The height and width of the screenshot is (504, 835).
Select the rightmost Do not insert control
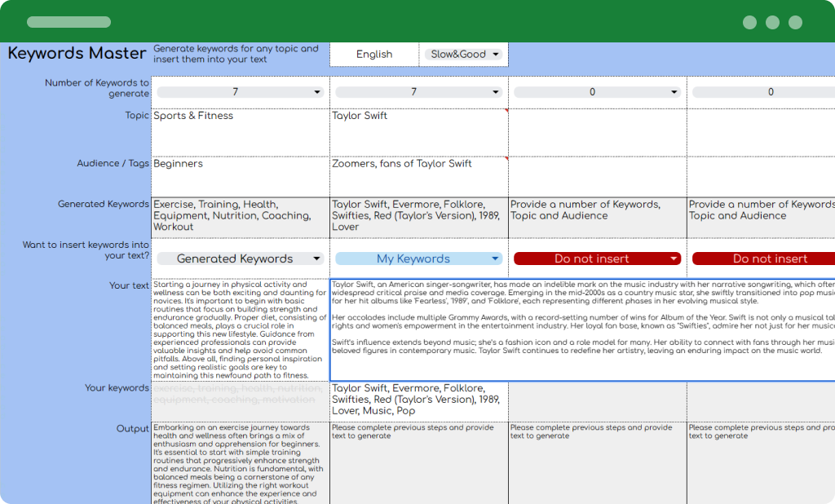770,258
